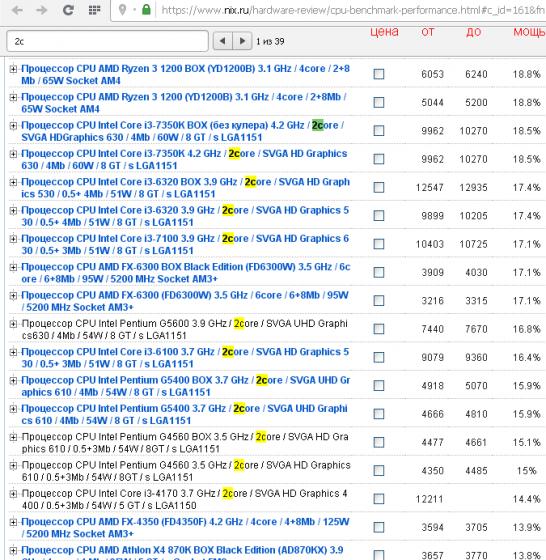The height and width of the screenshot is (560, 546).
Task: Sort by the 'от' column header
Action: tap(427, 32)
